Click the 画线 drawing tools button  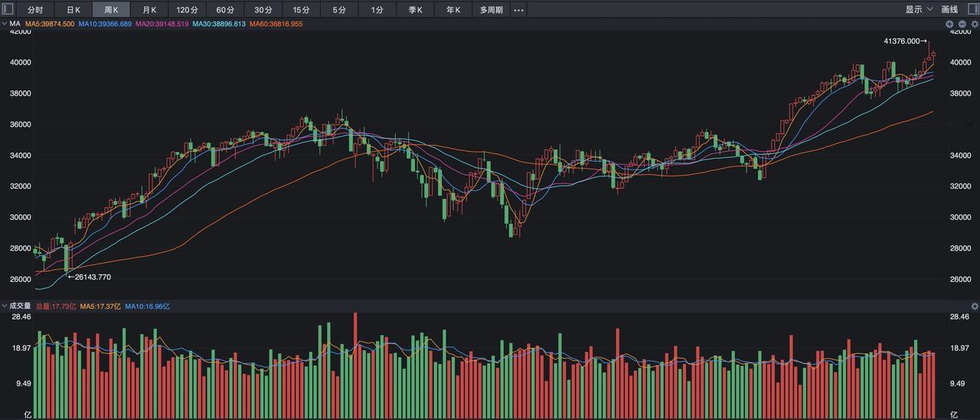click(949, 9)
